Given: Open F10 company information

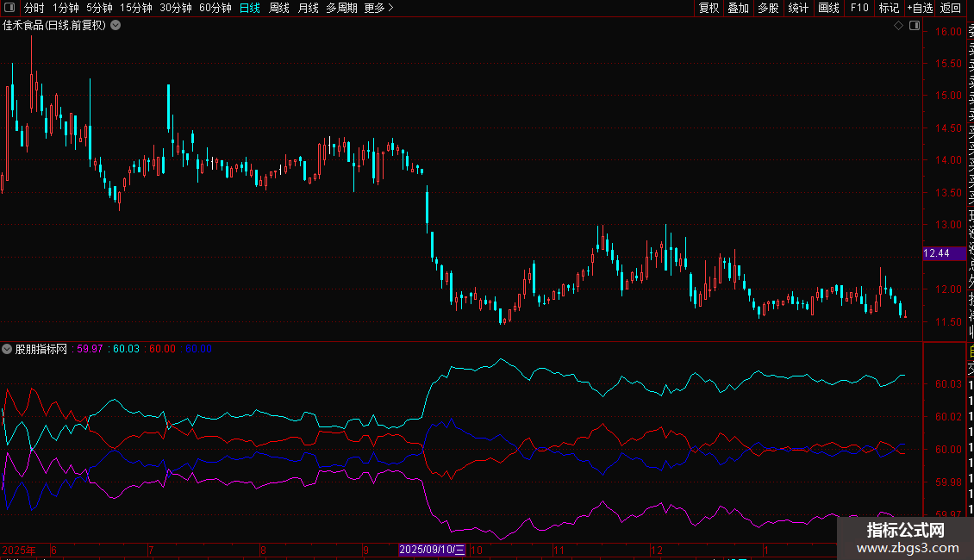Looking at the screenshot, I should pyautogui.click(x=859, y=8).
